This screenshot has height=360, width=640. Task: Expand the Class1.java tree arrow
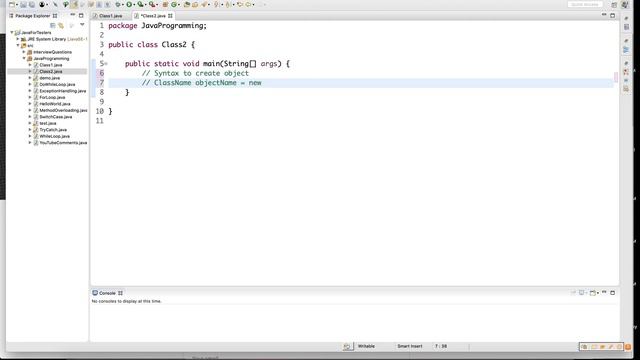30,65
